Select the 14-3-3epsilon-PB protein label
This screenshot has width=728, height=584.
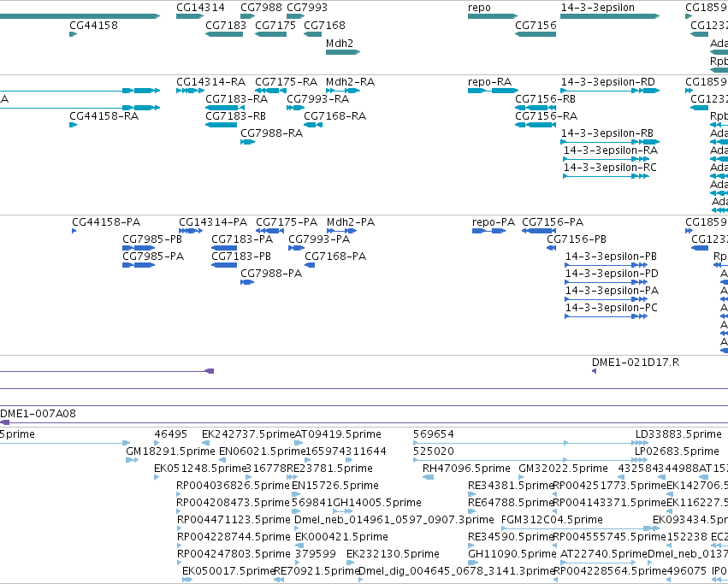tap(611, 257)
